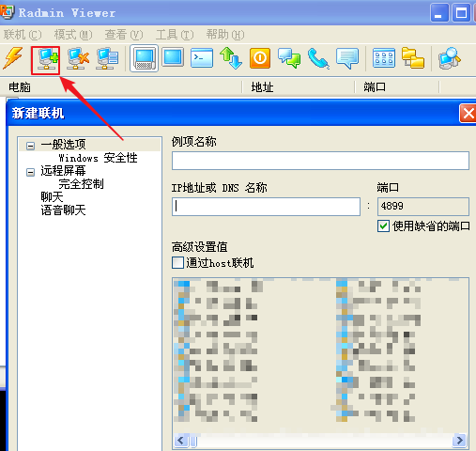Select the Text Chat bubbles icon
This screenshot has height=451, width=476.
tap(289, 58)
